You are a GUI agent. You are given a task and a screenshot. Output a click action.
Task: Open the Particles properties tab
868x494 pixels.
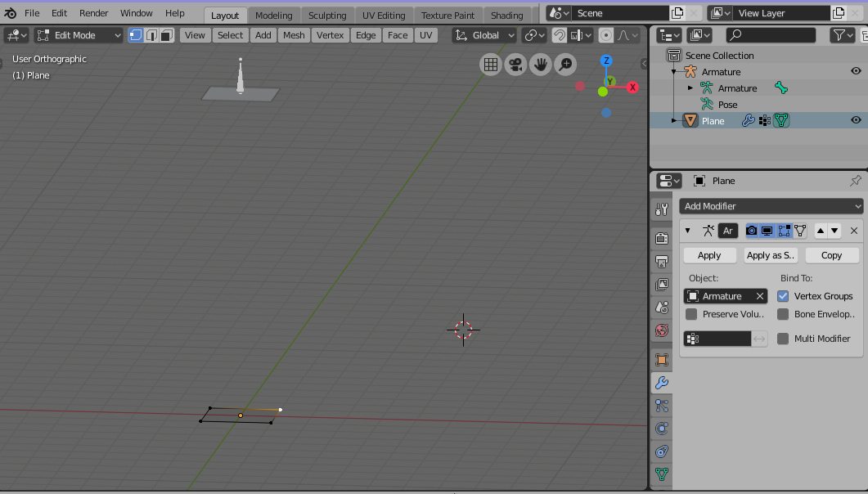pos(662,406)
